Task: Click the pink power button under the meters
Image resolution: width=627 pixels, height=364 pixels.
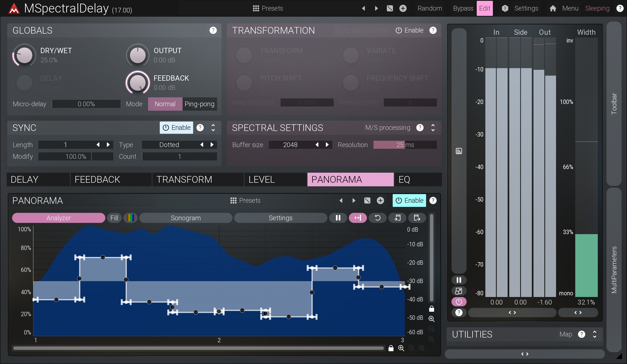Action: click(x=459, y=301)
